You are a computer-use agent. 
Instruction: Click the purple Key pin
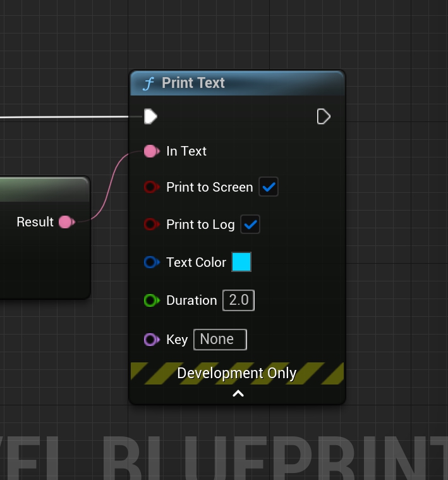(x=152, y=340)
